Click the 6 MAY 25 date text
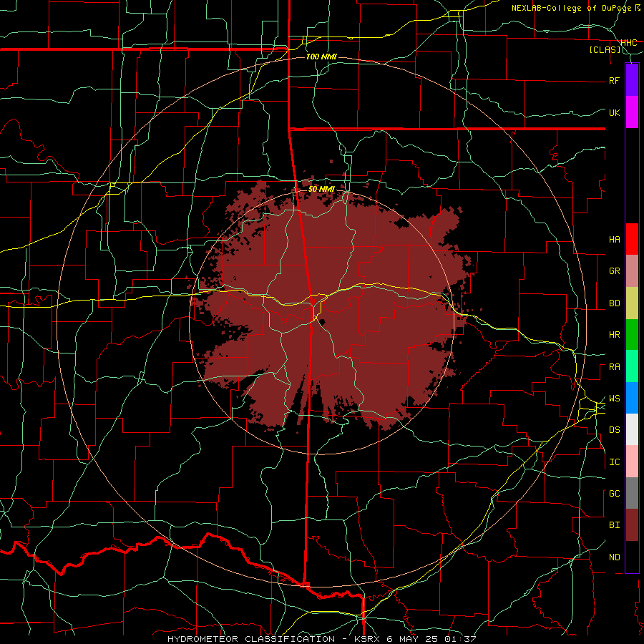The width and height of the screenshot is (644, 644). coord(411,639)
